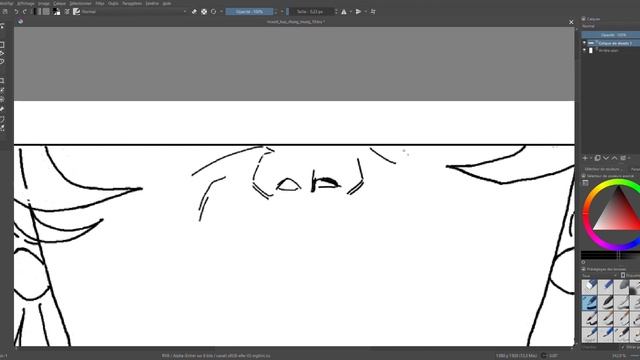Click the zoom percentage in status bar
Image resolution: width=640 pixels, height=360 pixels.
(x=619, y=356)
